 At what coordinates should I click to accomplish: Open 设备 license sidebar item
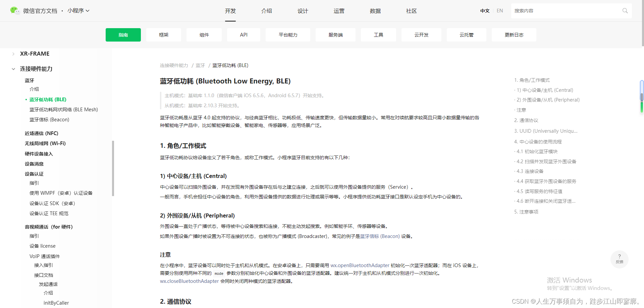[x=43, y=246]
